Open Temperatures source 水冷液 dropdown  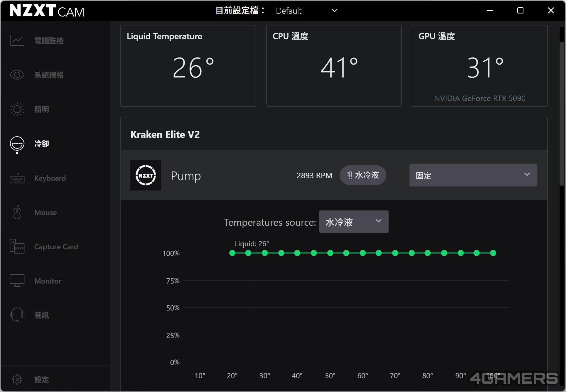pyautogui.click(x=354, y=222)
